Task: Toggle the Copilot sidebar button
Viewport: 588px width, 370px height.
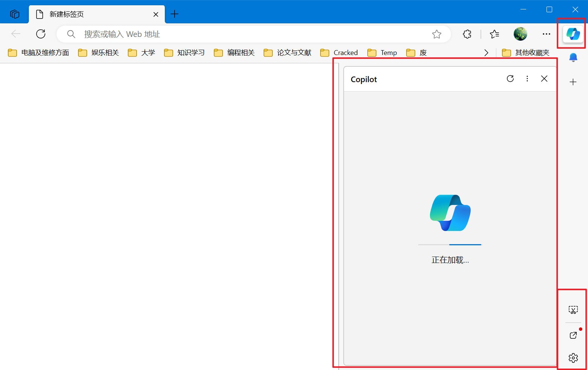Action: (573, 34)
